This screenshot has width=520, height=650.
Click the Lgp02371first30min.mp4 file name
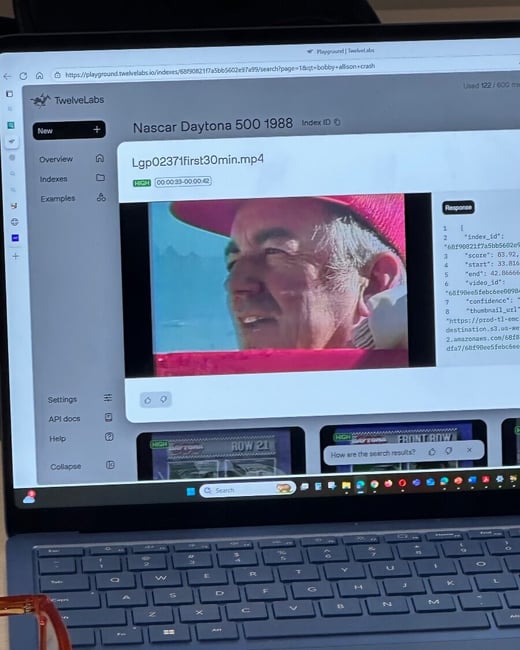point(198,160)
